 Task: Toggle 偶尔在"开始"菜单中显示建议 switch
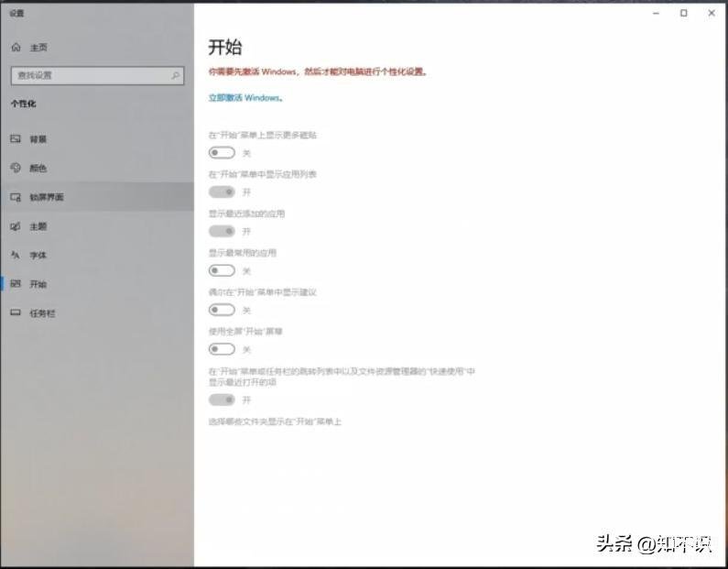(222, 310)
